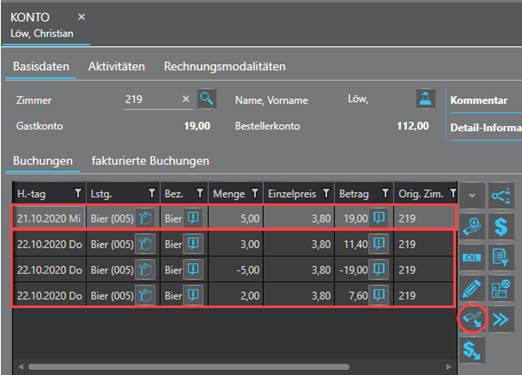Show the fakturierte Buchungen tab
522x375 pixels.
pos(150,161)
